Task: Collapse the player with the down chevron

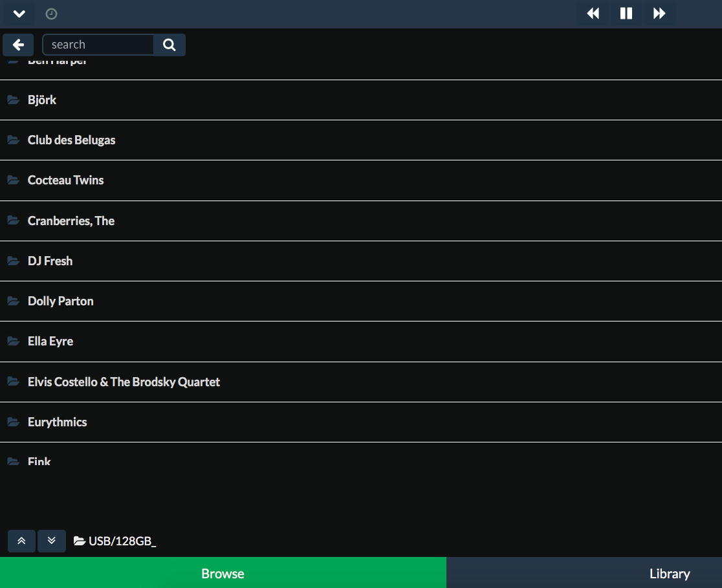Action: coord(19,14)
